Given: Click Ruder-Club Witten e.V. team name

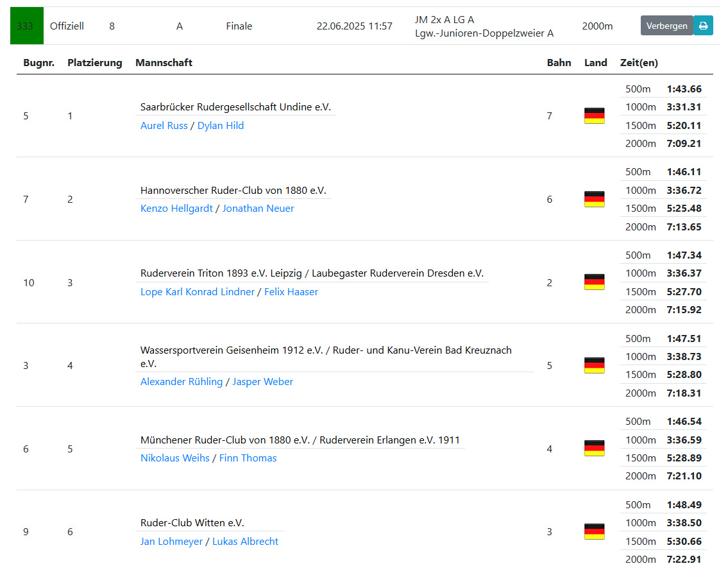Looking at the screenshot, I should [192, 523].
